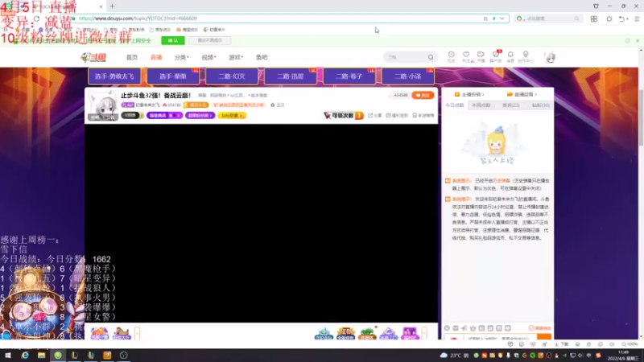Viewport: 644px width, 362px height.
Task: Click the 可领次数 reward button
Action: pyautogui.click(x=344, y=116)
